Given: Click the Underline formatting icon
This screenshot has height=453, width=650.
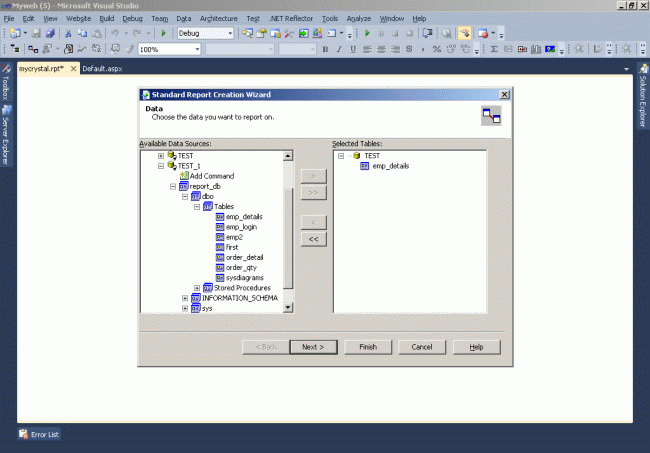Looking at the screenshot, I should (353, 49).
